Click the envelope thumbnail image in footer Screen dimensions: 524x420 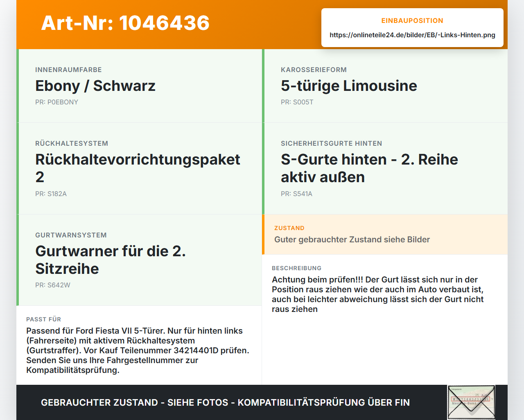coord(471,402)
